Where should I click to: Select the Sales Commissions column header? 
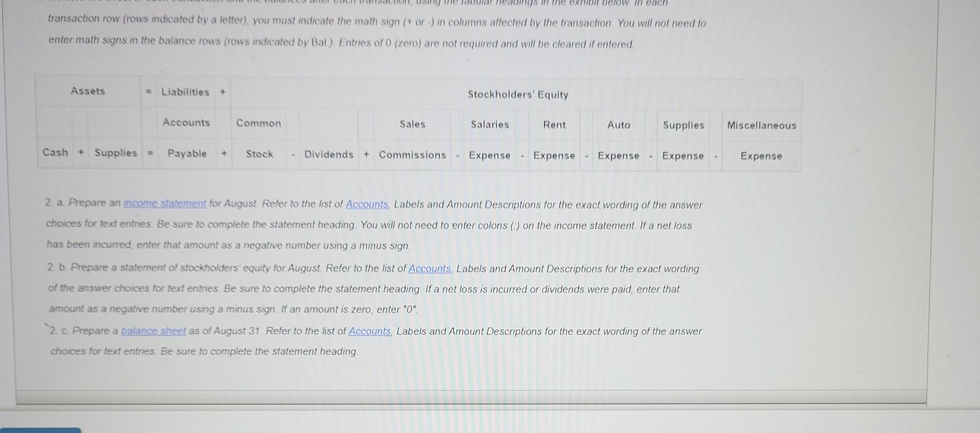point(412,139)
